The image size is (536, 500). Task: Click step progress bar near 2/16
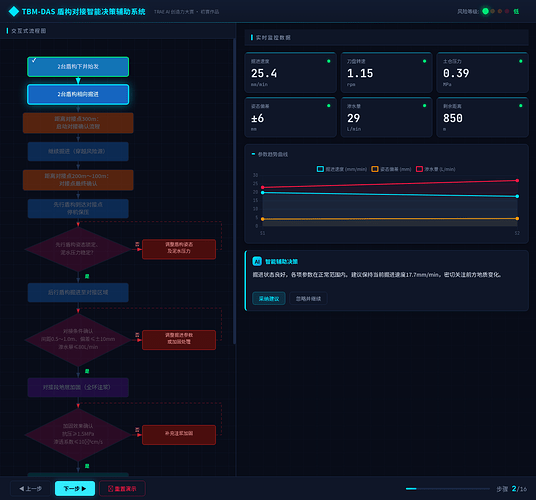(448, 489)
